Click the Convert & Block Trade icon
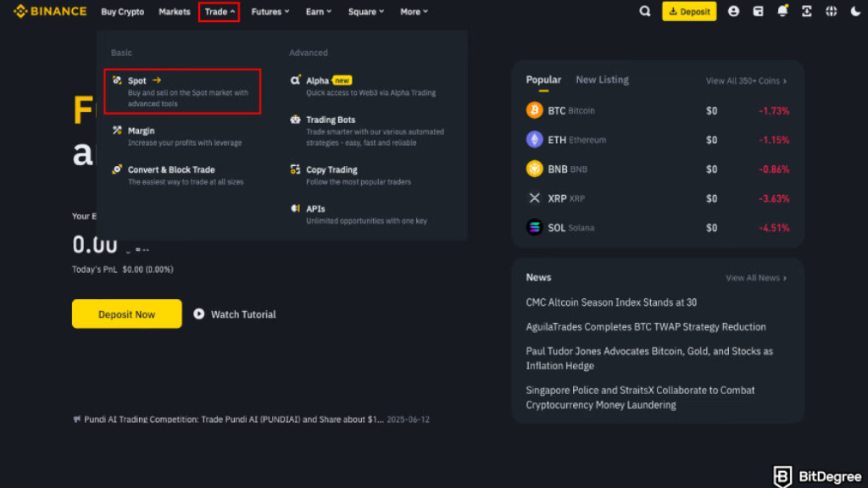This screenshot has width=868, height=488. [117, 169]
